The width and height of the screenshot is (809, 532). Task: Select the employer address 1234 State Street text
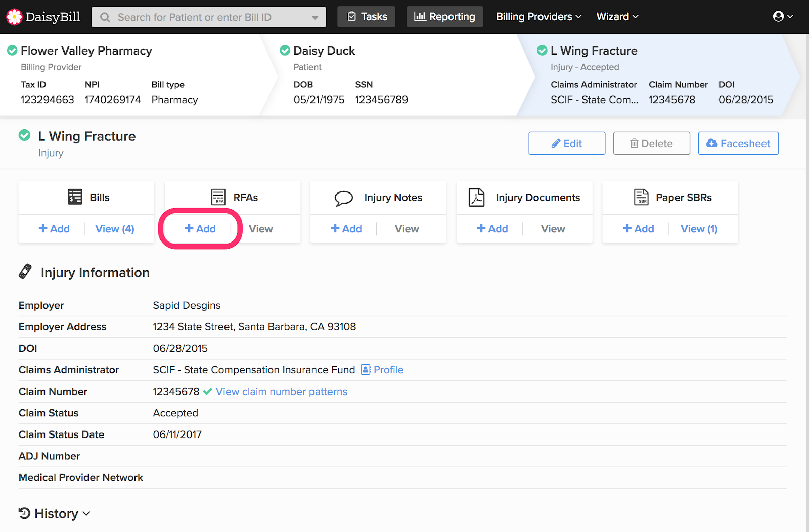click(x=254, y=327)
